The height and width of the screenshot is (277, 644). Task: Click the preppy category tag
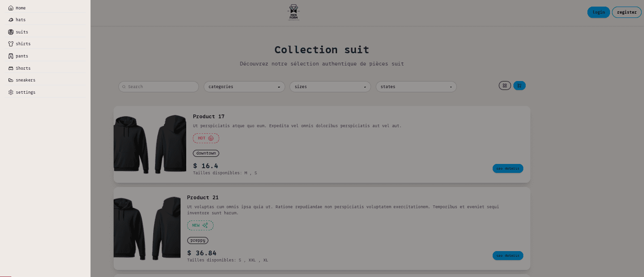[x=198, y=240]
